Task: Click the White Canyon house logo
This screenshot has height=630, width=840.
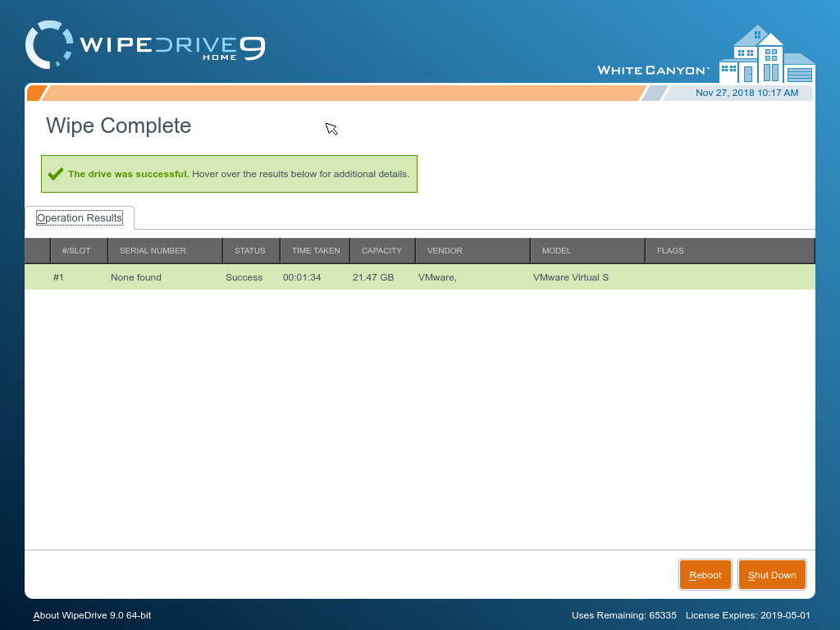Action: point(767,54)
